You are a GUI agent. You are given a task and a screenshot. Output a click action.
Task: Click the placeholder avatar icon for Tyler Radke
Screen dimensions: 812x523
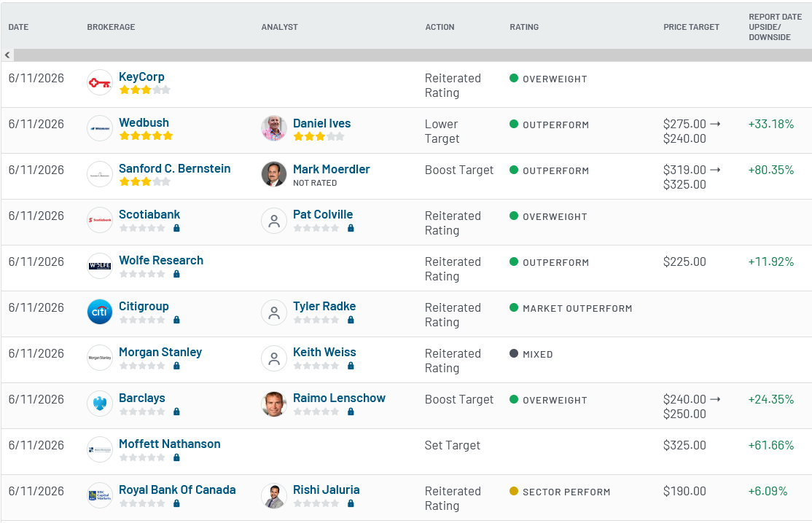pos(274,312)
